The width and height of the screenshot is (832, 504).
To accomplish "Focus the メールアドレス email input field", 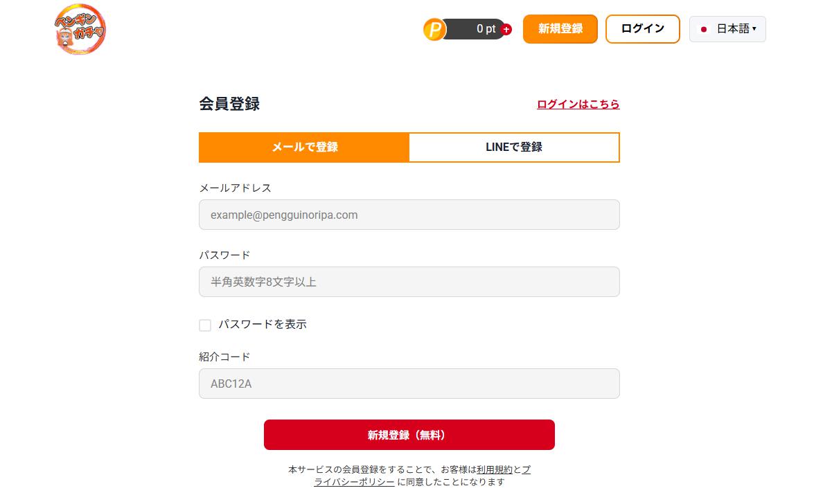I will click(x=409, y=215).
